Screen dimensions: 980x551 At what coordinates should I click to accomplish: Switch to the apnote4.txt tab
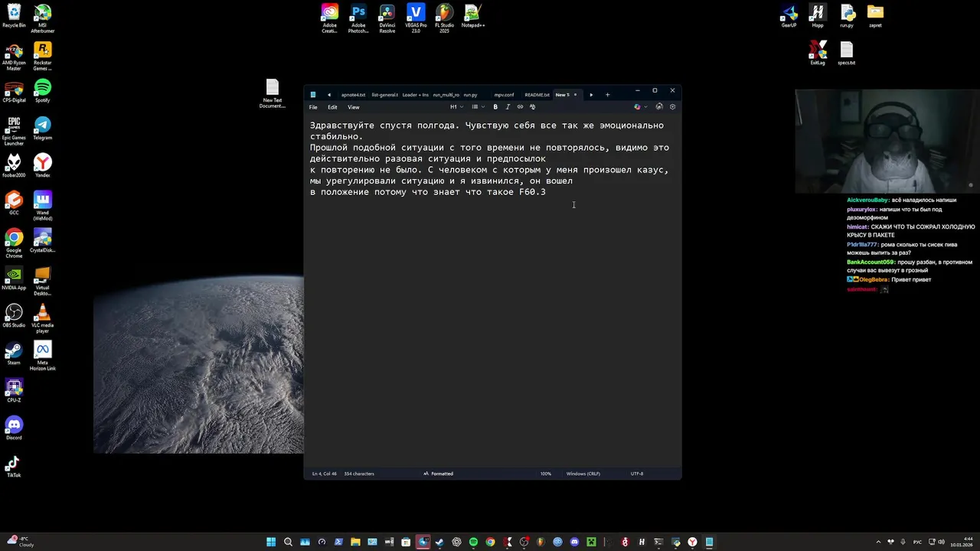(x=353, y=95)
